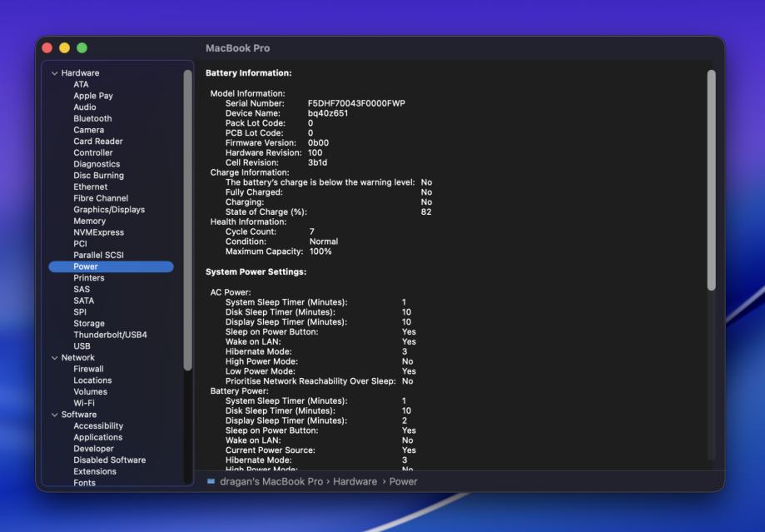
Task: Select the Memory item
Action: pyautogui.click(x=89, y=221)
